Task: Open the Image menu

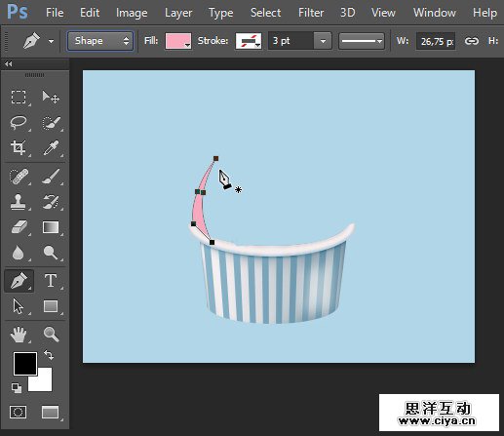Action: [132, 13]
